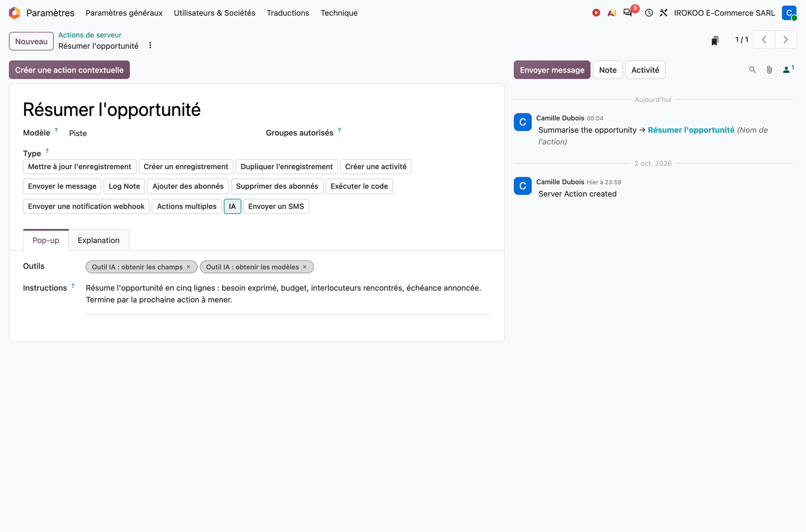Click 'Créer une action contextuelle' button
Viewport: 806px width, 532px height.
pos(69,70)
